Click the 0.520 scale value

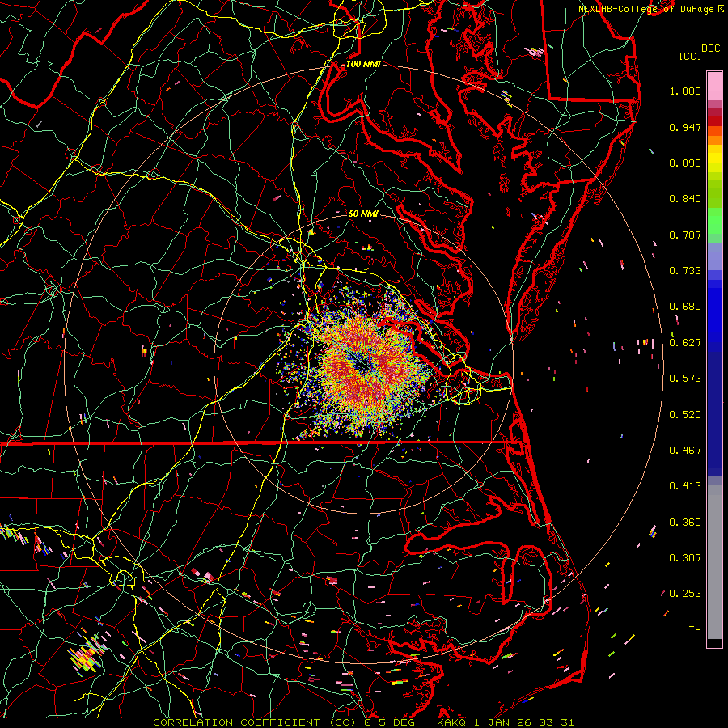[685, 415]
